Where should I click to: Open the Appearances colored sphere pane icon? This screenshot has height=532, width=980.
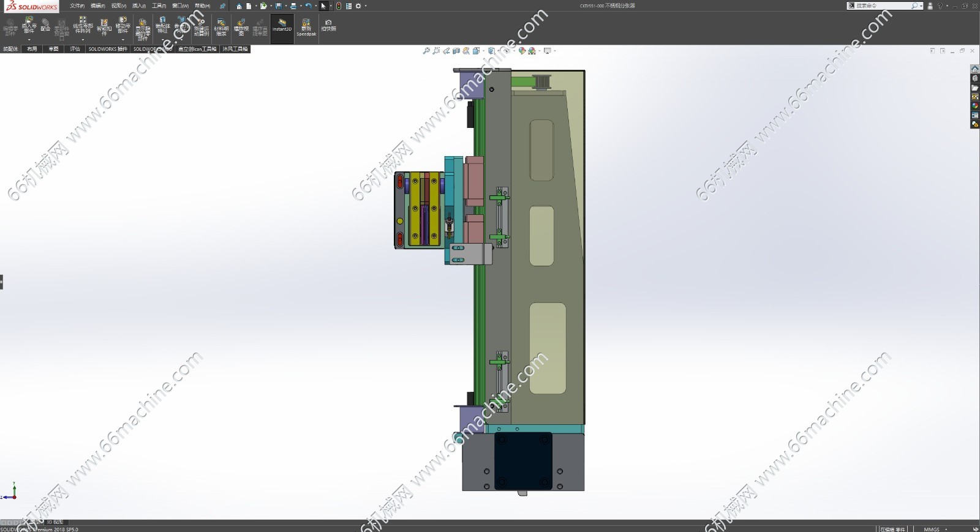coord(974,106)
